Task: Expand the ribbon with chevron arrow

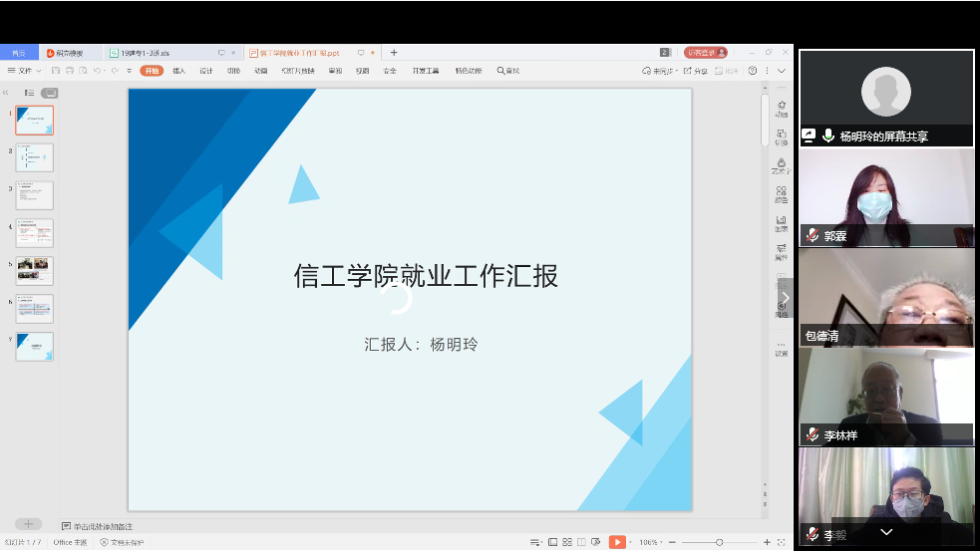Action: [x=782, y=71]
